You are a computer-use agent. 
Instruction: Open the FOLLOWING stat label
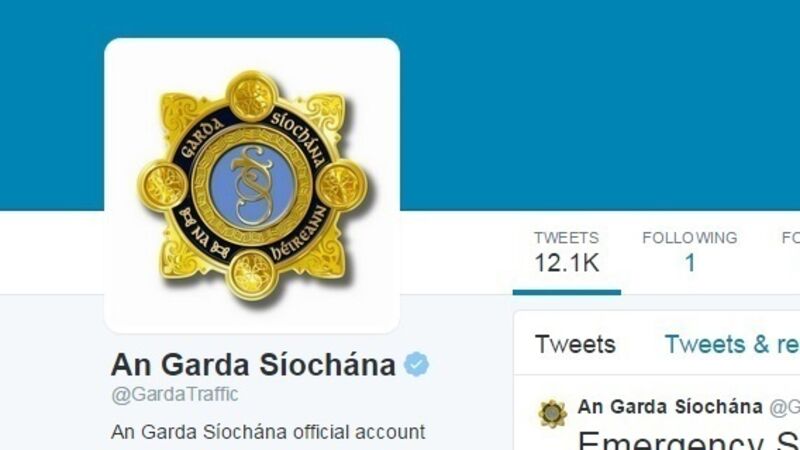[690, 238]
